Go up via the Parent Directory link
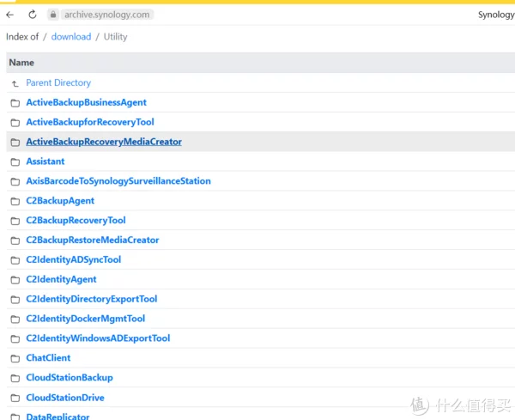Viewport: 515px width, 420px height. pyautogui.click(x=58, y=82)
